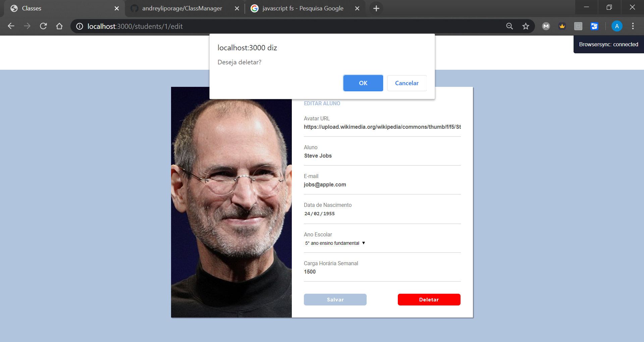Reload the current page

pyautogui.click(x=43, y=26)
